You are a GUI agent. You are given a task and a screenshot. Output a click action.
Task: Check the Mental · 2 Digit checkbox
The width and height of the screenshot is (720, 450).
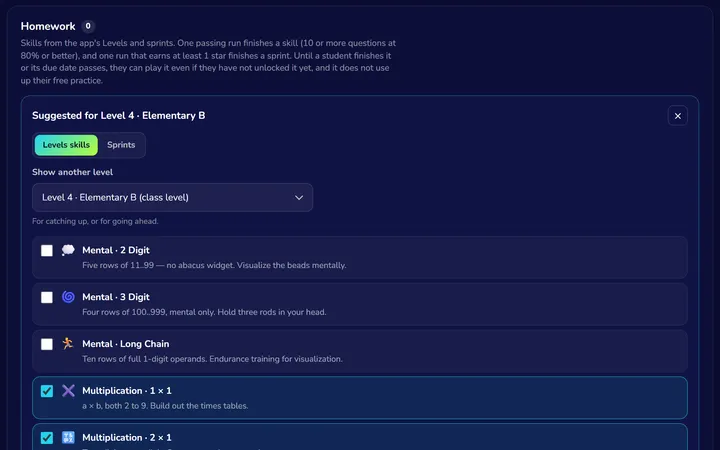[47, 251]
